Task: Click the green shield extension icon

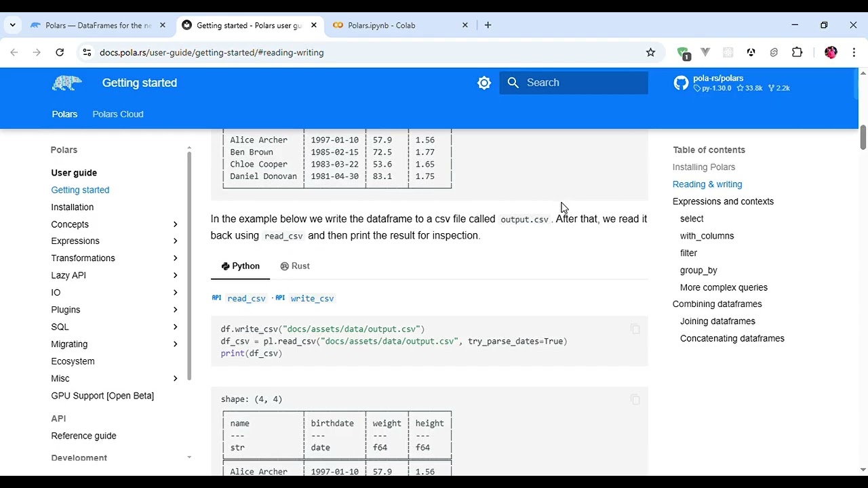Action: (684, 53)
